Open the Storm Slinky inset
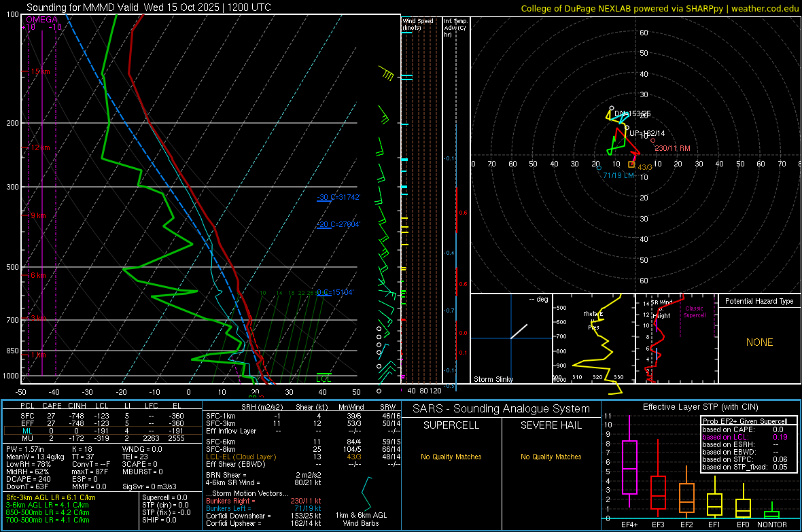 511,338
